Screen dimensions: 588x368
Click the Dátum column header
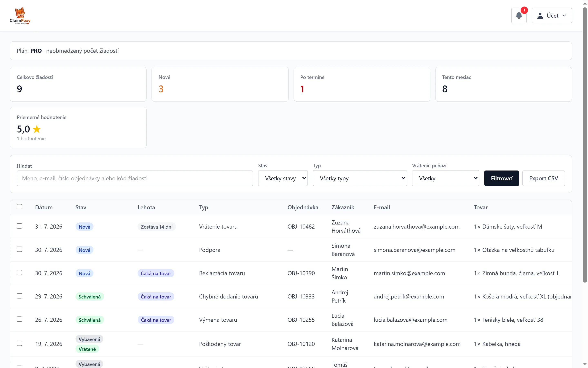(x=44, y=207)
